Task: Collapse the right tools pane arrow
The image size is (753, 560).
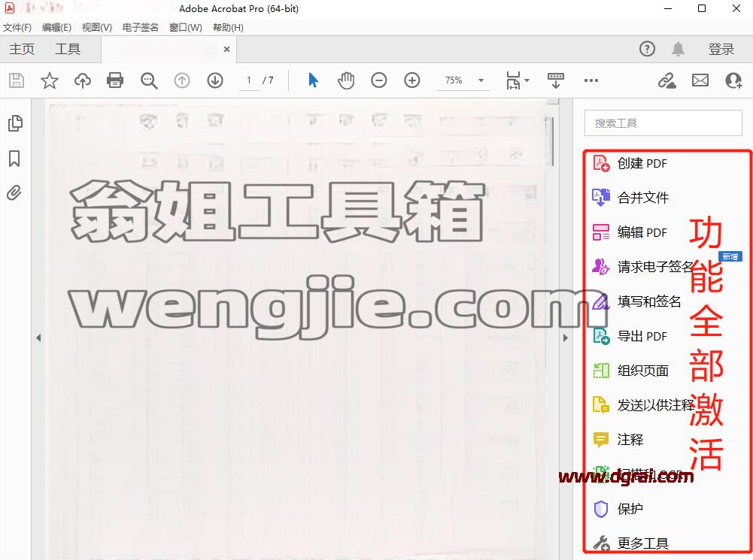Action: [565, 338]
